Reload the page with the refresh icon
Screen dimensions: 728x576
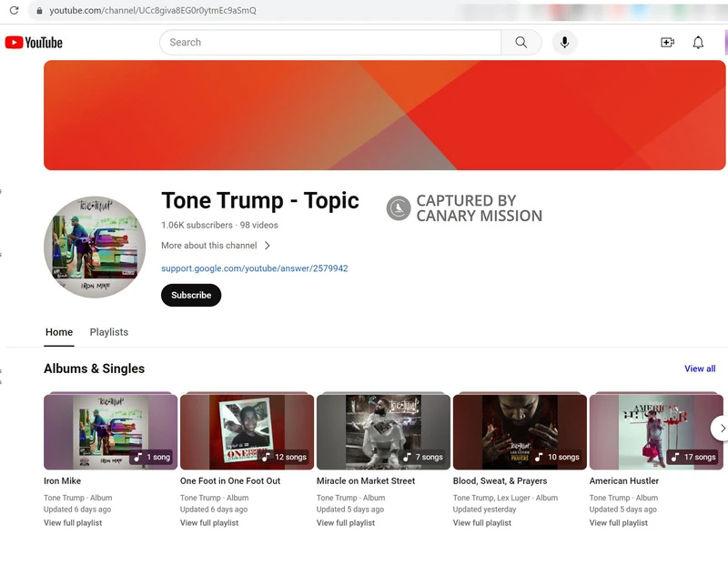(14, 10)
